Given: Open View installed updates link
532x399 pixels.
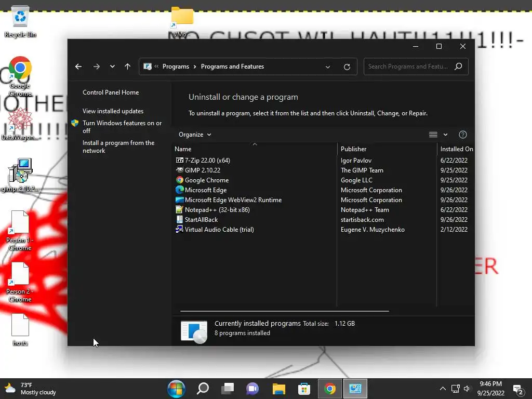Looking at the screenshot, I should pyautogui.click(x=113, y=111).
